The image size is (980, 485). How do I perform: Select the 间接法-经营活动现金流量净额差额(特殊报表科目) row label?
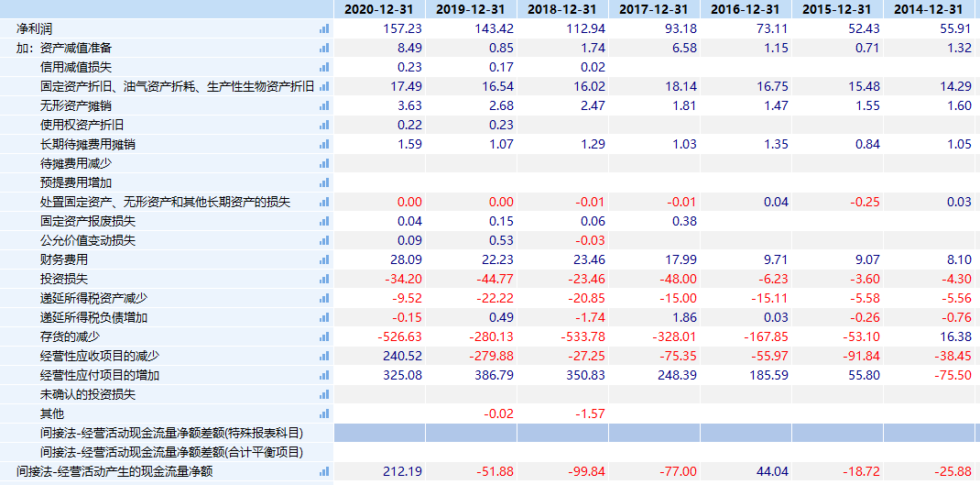click(171, 433)
